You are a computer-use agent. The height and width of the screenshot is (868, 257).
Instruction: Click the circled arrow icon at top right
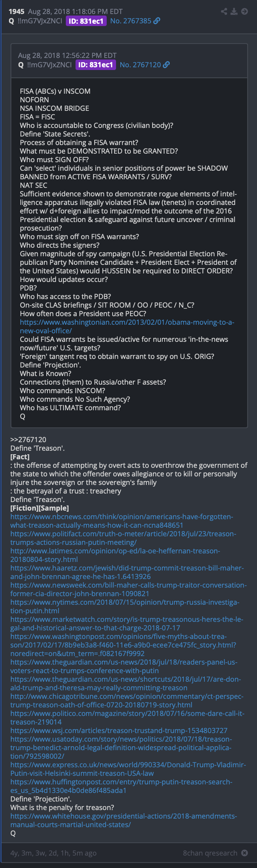[245, 11]
